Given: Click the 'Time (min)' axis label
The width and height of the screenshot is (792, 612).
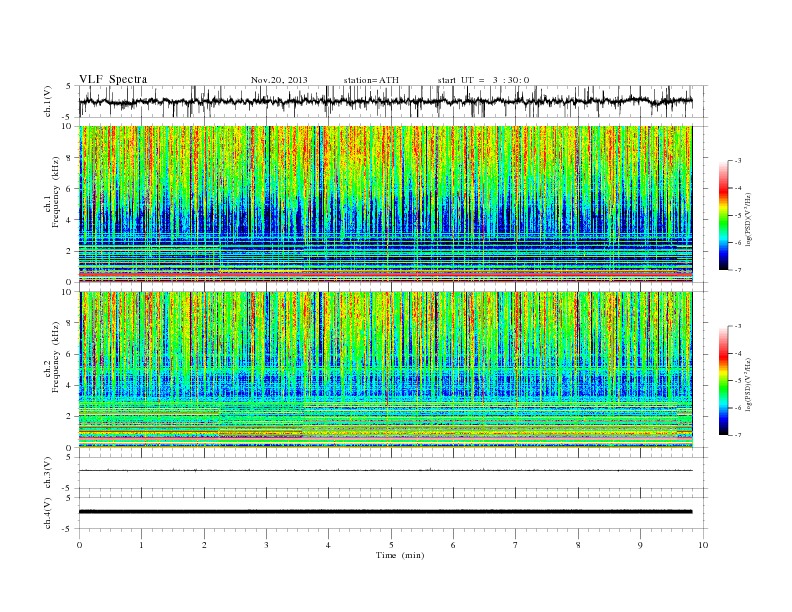Looking at the screenshot, I should tap(400, 555).
